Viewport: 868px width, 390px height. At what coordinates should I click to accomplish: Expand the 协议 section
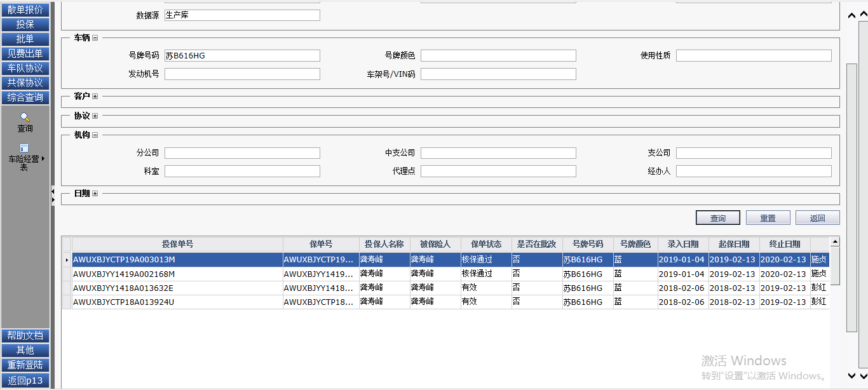pos(95,116)
